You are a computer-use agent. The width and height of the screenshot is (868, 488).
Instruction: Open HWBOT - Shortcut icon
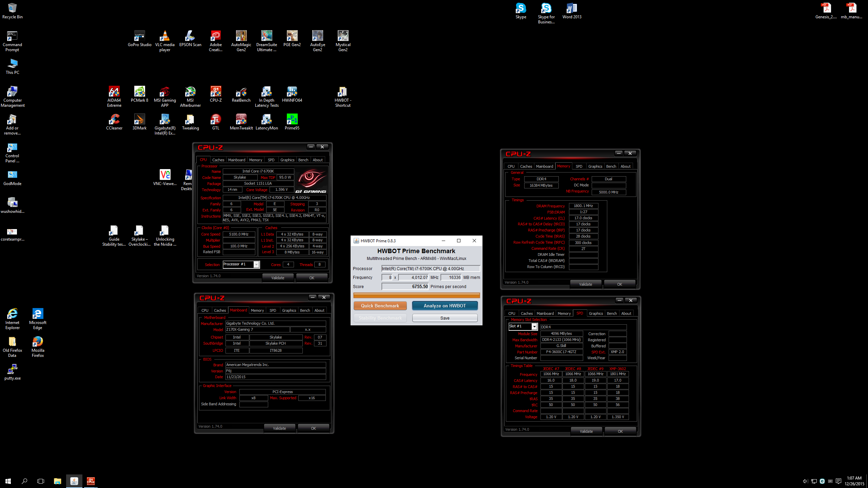pos(343,96)
